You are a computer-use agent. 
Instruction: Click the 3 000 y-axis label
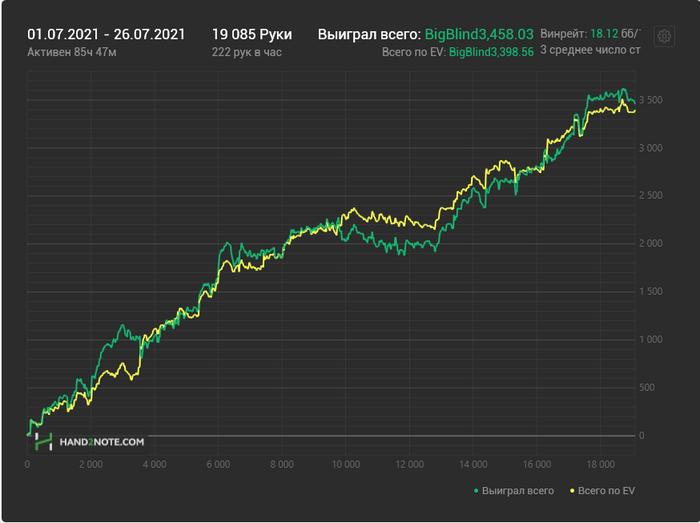[651, 148]
